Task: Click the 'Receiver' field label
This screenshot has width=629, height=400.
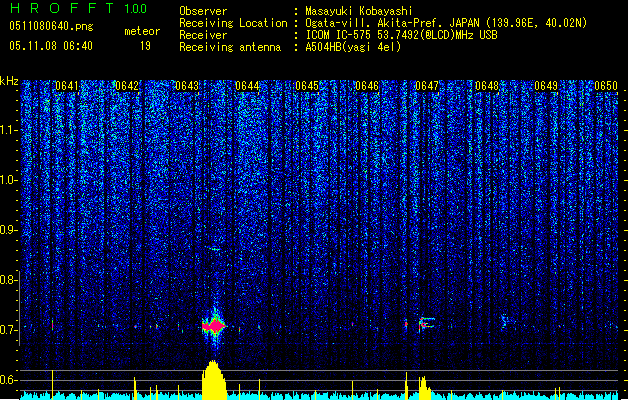Action: [x=203, y=35]
